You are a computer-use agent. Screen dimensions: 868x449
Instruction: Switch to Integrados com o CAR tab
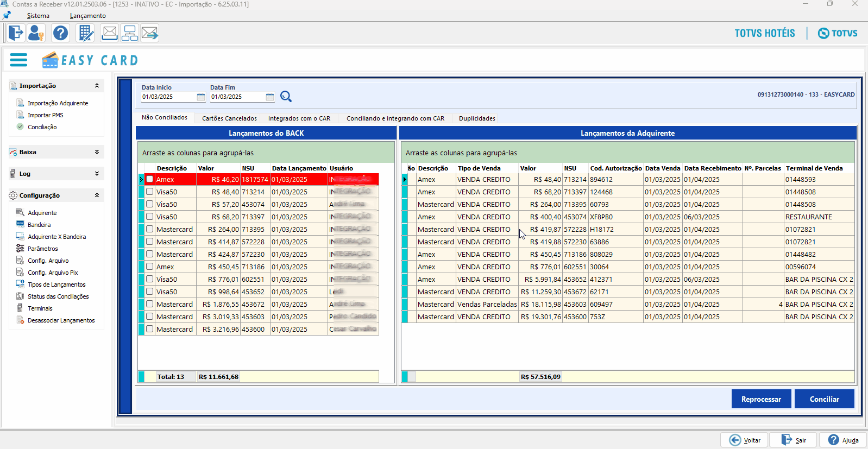click(299, 118)
